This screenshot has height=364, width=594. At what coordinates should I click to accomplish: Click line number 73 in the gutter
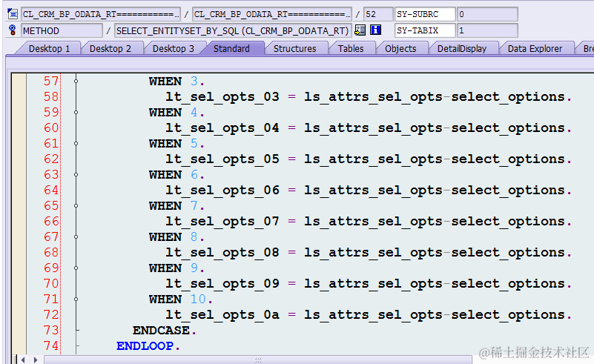click(x=51, y=331)
